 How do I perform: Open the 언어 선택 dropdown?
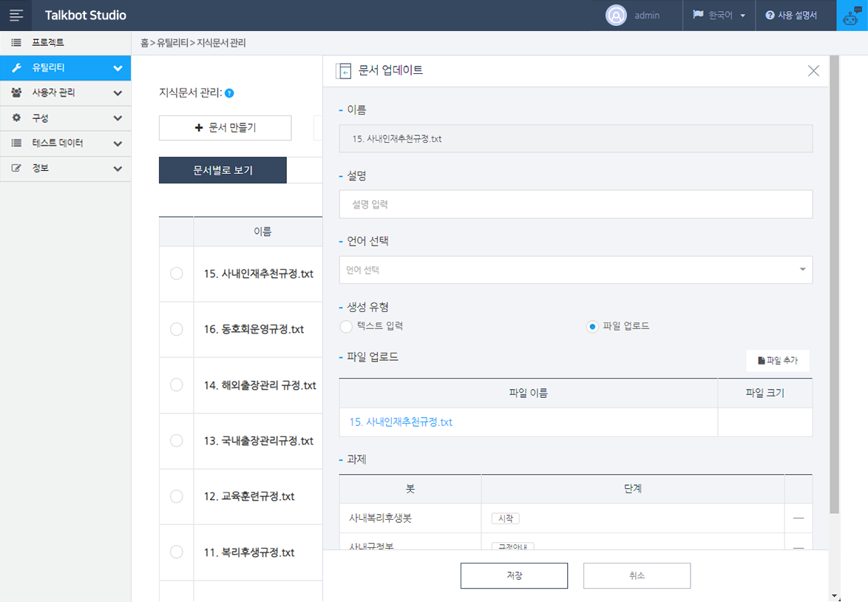[575, 270]
